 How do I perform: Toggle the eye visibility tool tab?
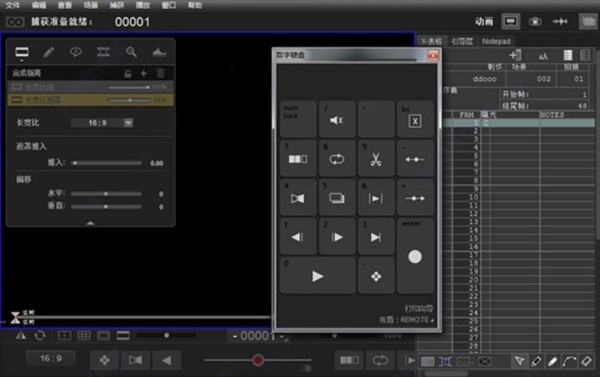(x=76, y=52)
